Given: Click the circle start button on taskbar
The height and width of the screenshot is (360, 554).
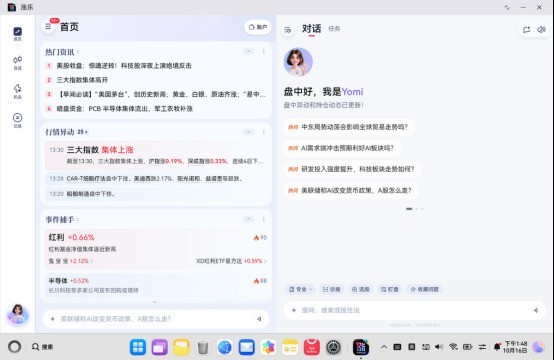Looking at the screenshot, I should (14, 347).
